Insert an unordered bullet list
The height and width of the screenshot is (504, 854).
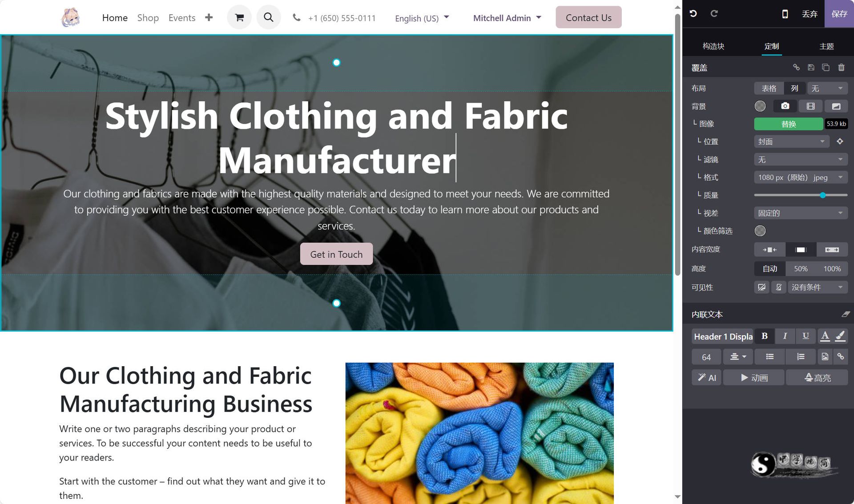click(769, 356)
